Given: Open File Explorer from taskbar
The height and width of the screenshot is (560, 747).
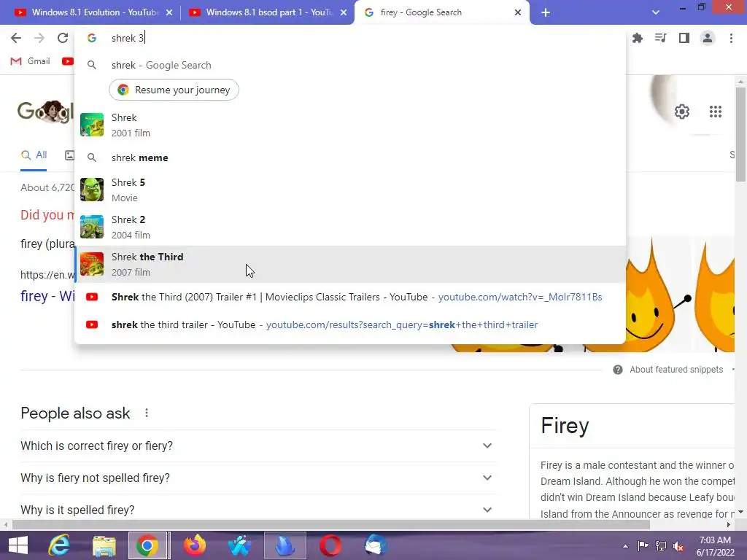Looking at the screenshot, I should click(104, 545).
